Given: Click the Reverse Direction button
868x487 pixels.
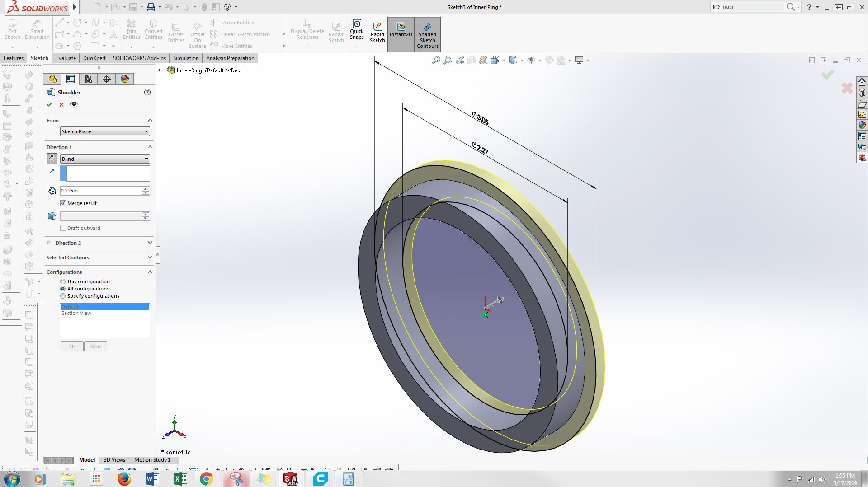Looking at the screenshot, I should (52, 159).
